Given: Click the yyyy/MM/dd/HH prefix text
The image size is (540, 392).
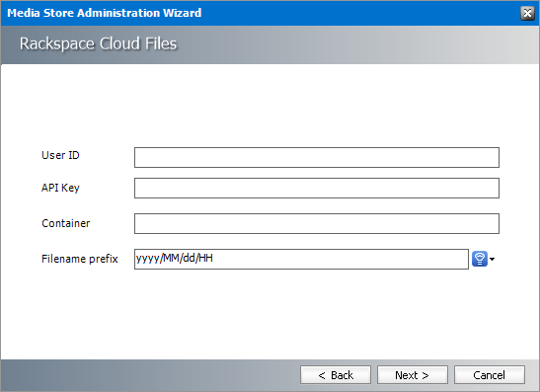Looking at the screenshot, I should [x=175, y=258].
